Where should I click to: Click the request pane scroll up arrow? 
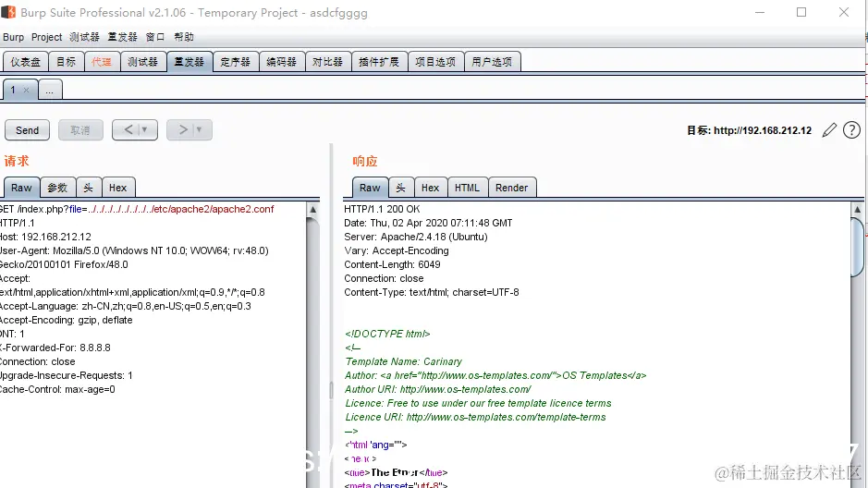coord(312,210)
